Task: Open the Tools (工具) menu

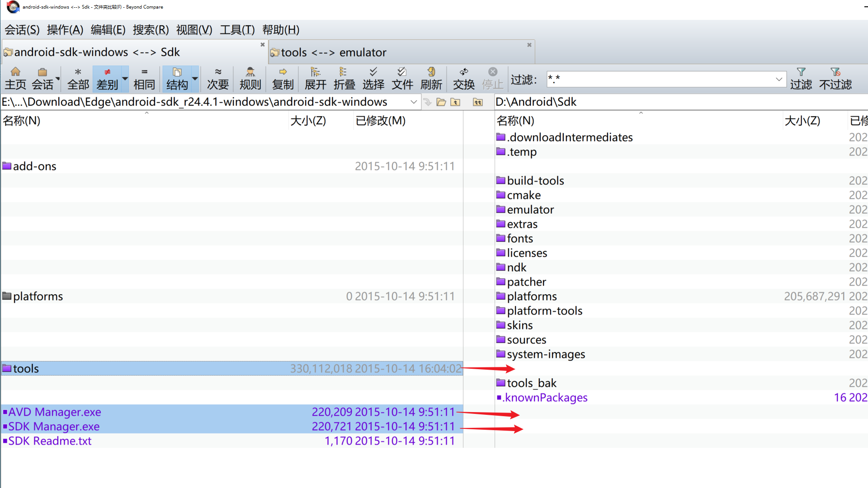Action: [x=237, y=30]
